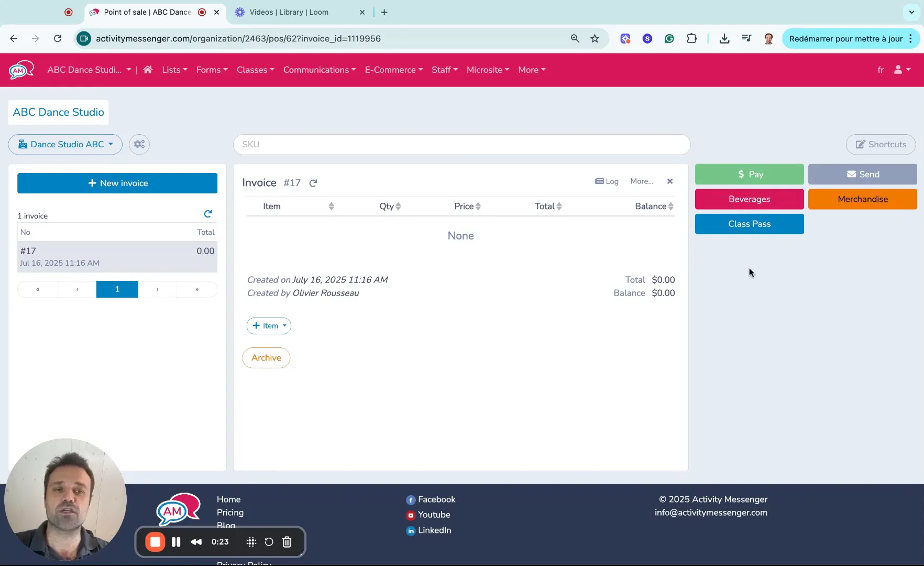Sort table by Total column
Image resolution: width=924 pixels, height=566 pixels.
click(x=559, y=206)
